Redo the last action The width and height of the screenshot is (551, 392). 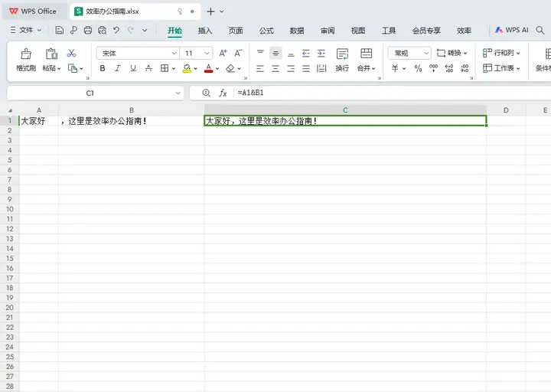click(x=131, y=31)
